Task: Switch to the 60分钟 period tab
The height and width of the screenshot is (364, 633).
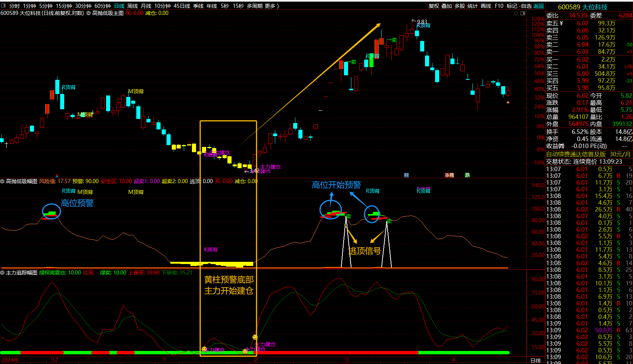Action: point(103,6)
